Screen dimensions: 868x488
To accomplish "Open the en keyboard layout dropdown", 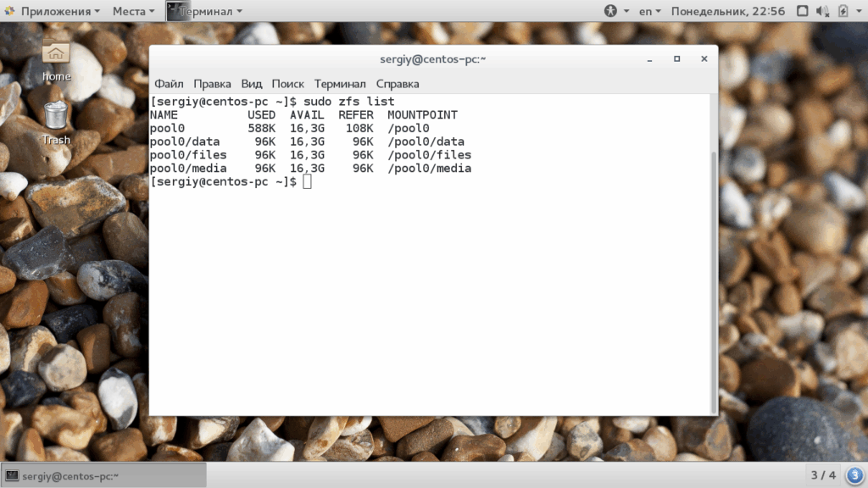I will point(650,11).
